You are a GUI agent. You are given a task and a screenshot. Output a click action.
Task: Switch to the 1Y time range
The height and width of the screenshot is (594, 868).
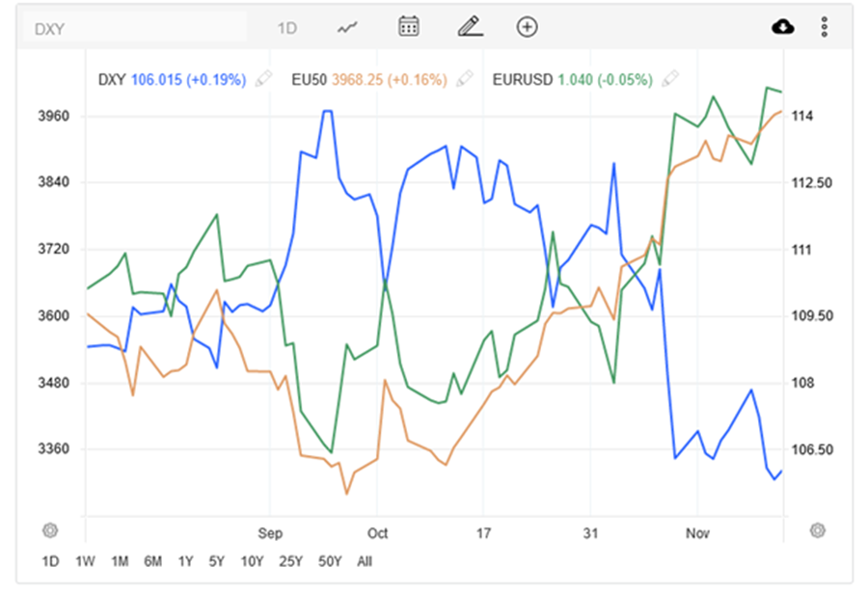coord(186,561)
